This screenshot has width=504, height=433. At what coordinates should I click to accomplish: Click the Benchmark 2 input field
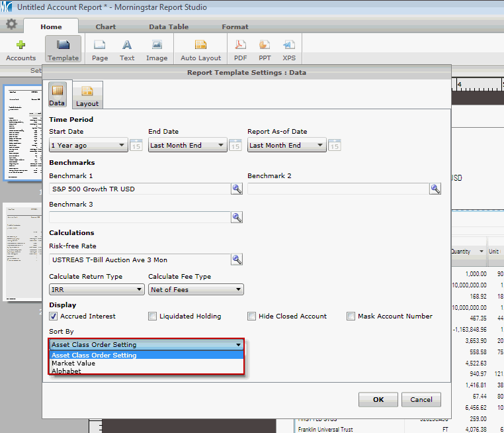337,189
